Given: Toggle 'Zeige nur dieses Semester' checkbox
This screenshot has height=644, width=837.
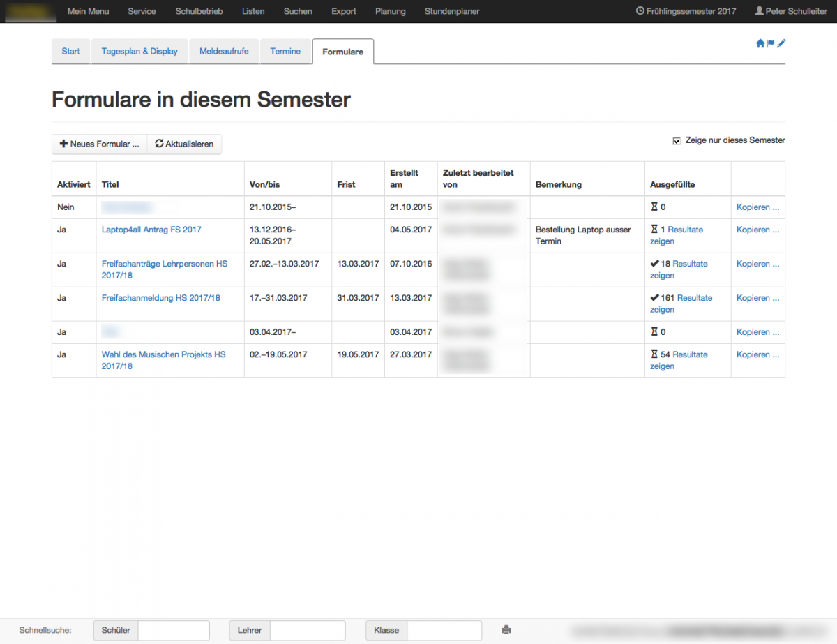Looking at the screenshot, I should (676, 141).
